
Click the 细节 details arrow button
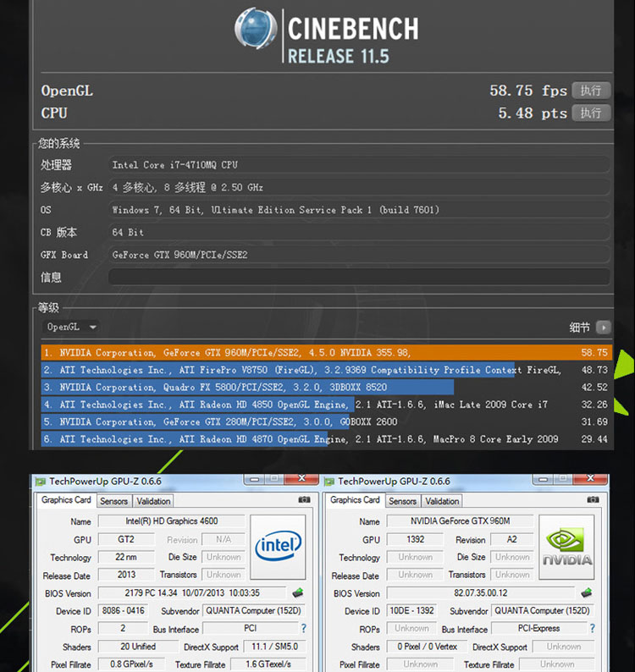pyautogui.click(x=604, y=328)
